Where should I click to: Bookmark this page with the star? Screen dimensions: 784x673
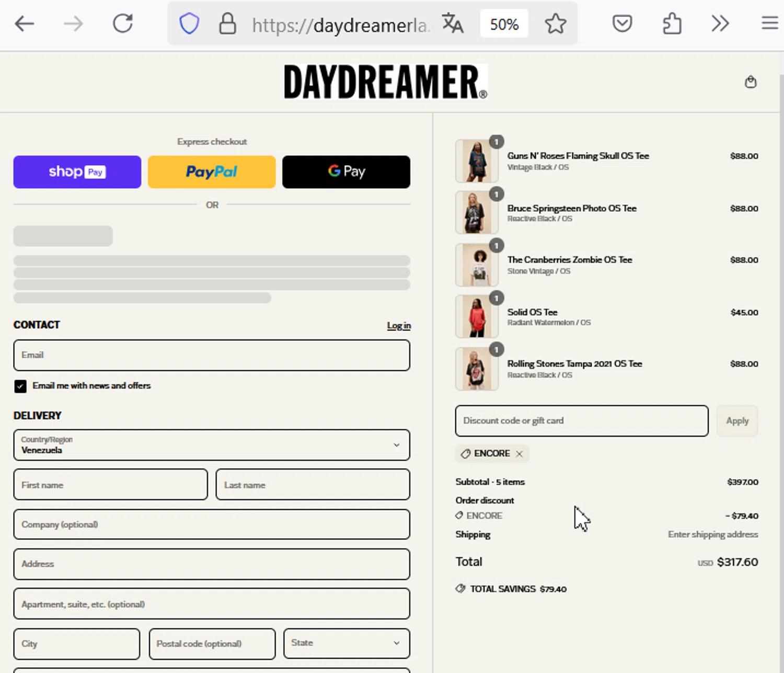tap(555, 24)
